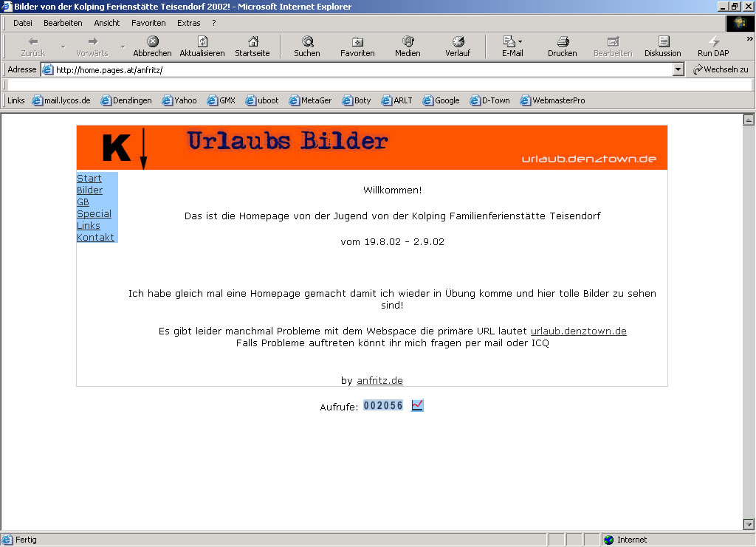Open the Favoriten toolbar button

[x=357, y=47]
